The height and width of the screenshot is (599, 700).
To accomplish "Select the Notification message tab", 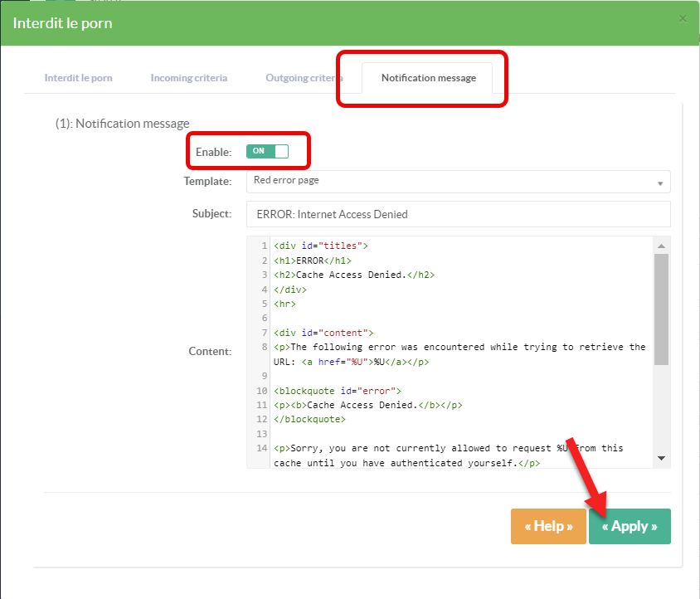I will (x=428, y=78).
